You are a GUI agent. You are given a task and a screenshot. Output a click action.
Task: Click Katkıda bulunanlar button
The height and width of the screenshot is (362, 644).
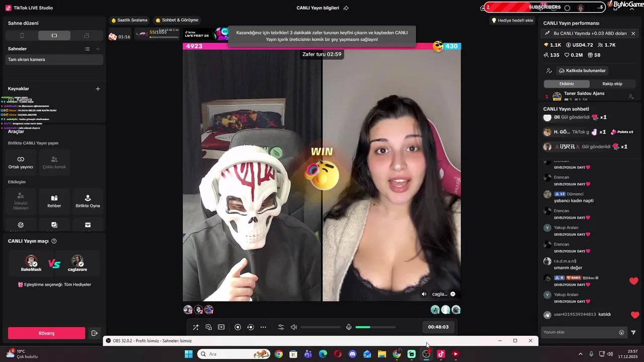click(582, 71)
